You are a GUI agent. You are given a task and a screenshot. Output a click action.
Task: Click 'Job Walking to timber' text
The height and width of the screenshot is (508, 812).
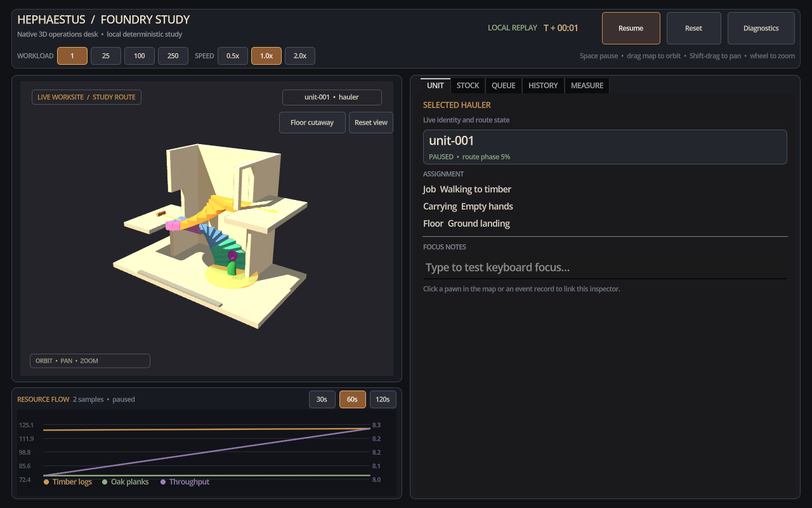coord(467,189)
